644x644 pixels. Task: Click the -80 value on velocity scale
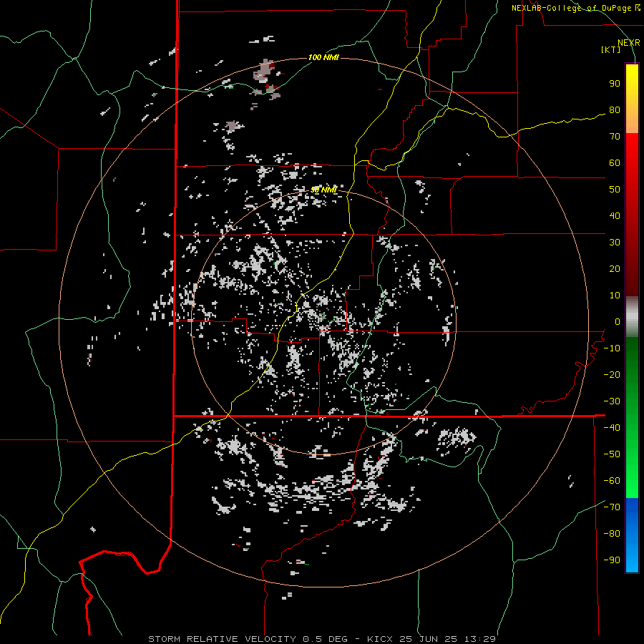pos(612,534)
